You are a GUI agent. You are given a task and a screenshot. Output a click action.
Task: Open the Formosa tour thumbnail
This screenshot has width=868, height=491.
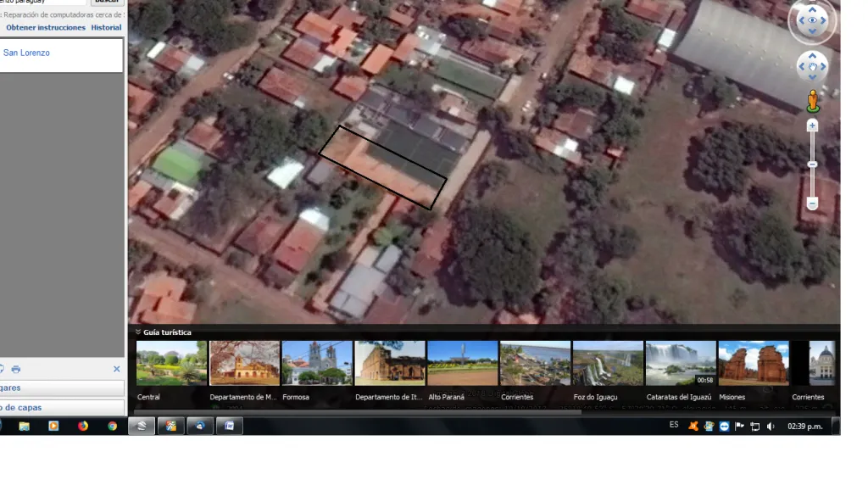click(x=317, y=363)
